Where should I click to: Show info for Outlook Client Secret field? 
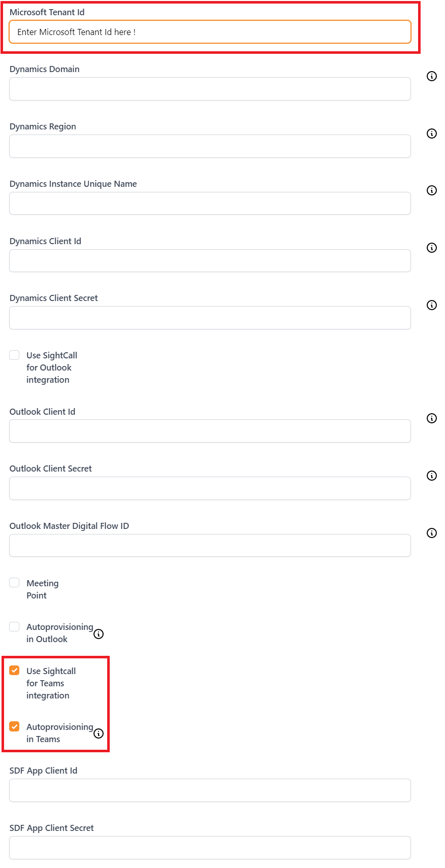pos(432,476)
